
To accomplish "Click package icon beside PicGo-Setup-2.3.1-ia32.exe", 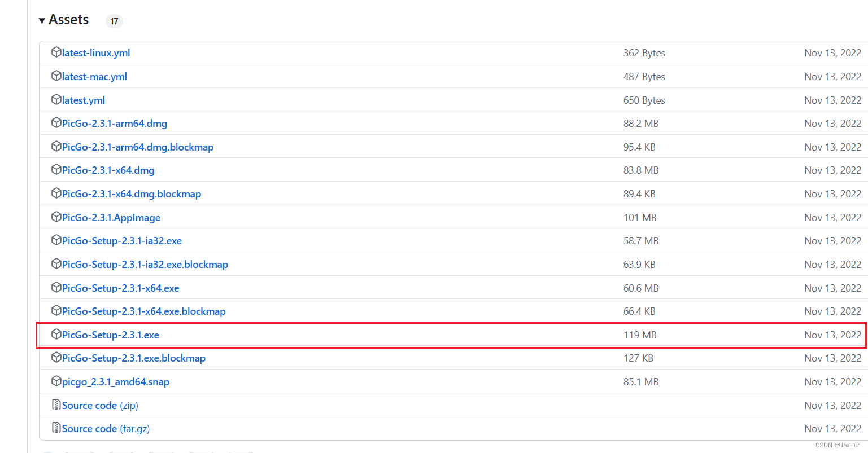I will click(x=56, y=240).
